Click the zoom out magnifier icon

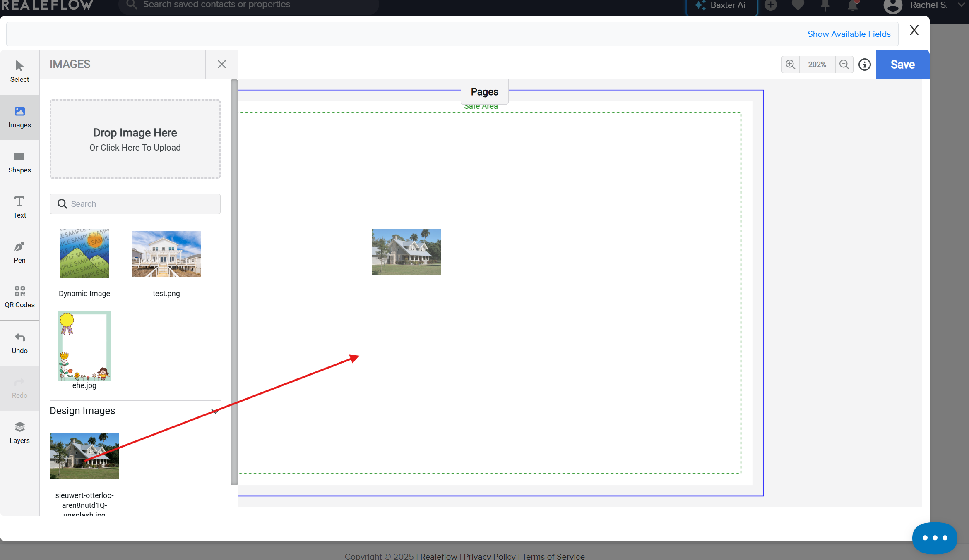tap(844, 65)
